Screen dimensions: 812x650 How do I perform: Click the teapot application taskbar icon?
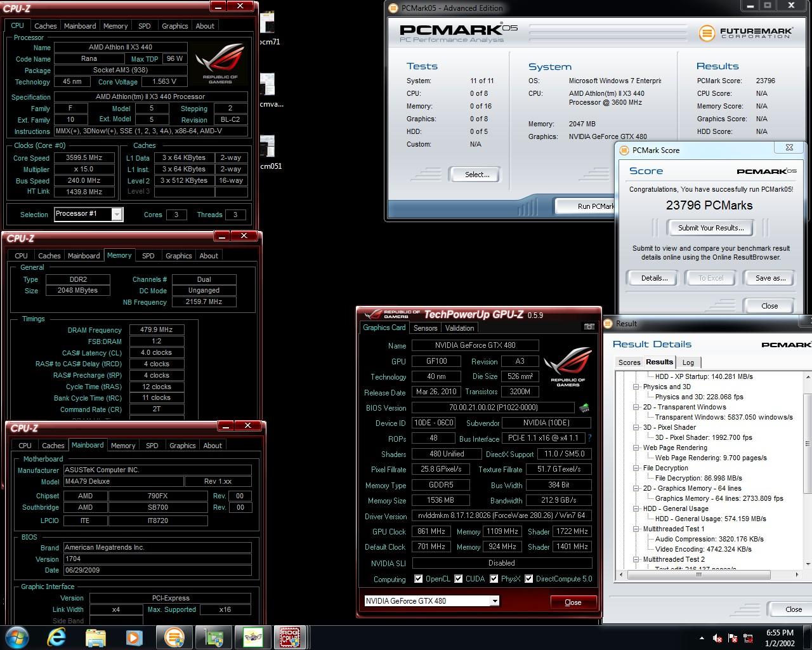253,637
